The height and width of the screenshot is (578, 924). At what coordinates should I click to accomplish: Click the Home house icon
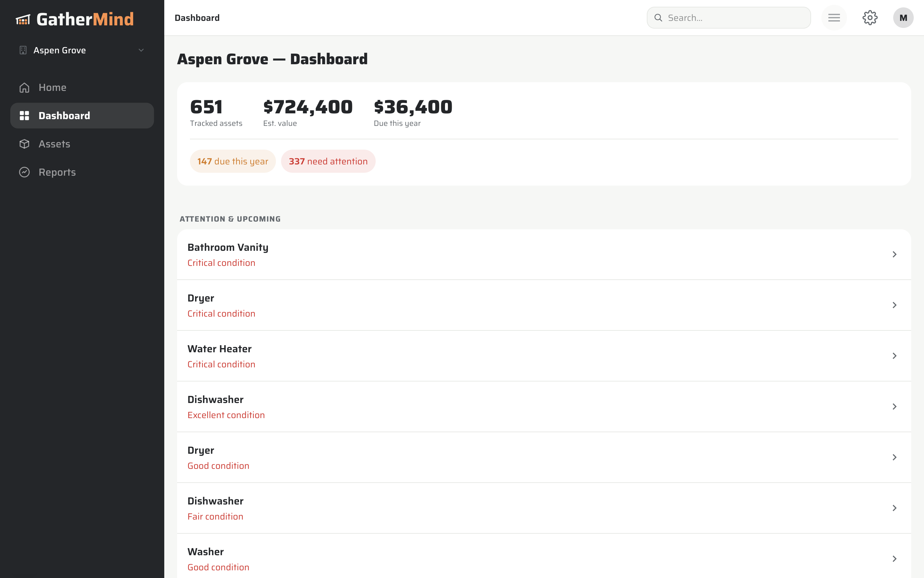coord(24,88)
